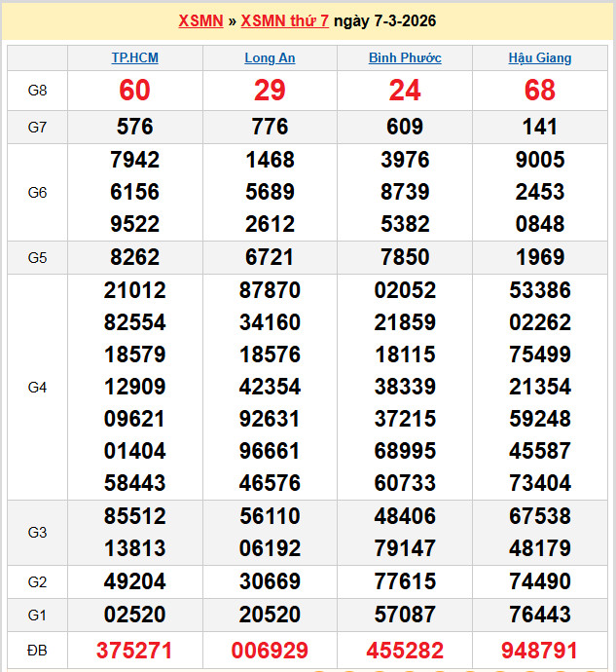This screenshot has width=616, height=672.
Task: Open the Bình Phước results link
Action: 405,57
